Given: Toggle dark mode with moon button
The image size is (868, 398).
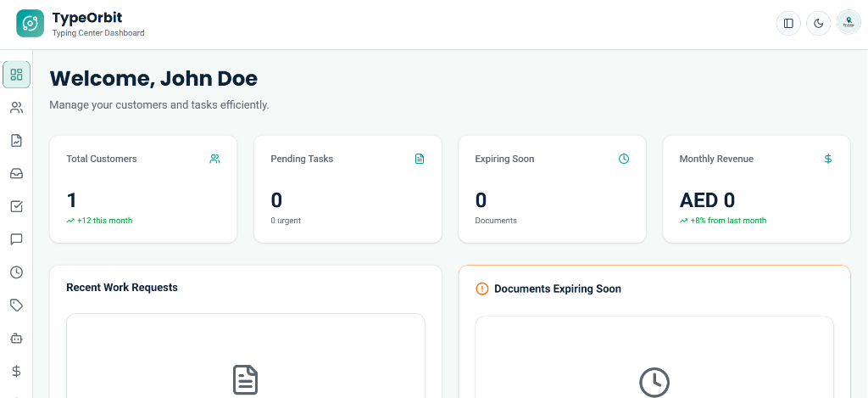Looking at the screenshot, I should pyautogui.click(x=818, y=24).
